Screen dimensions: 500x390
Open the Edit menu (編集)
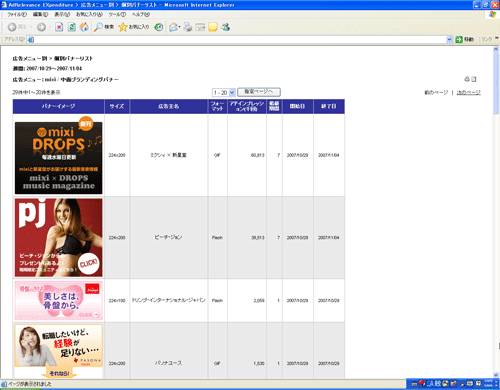[x=40, y=14]
